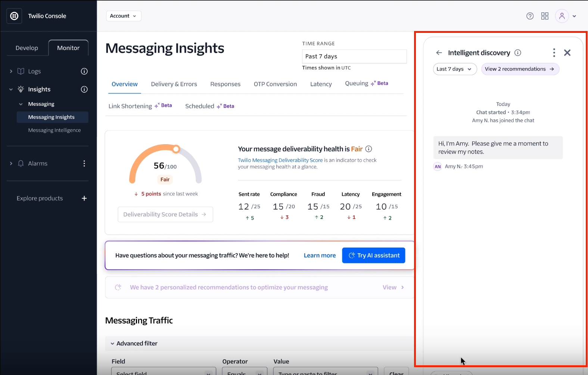Click the AN avatar of Amy N.
The width and height of the screenshot is (588, 375).
point(438,167)
